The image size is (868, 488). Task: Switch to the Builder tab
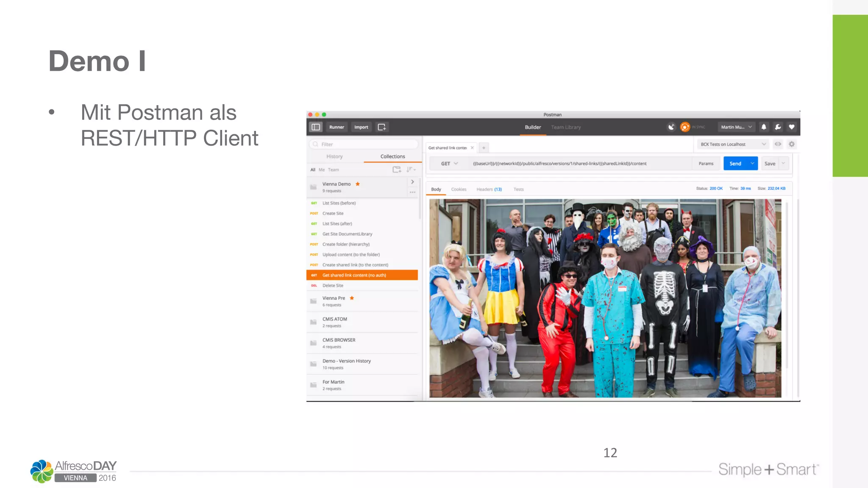coord(533,127)
